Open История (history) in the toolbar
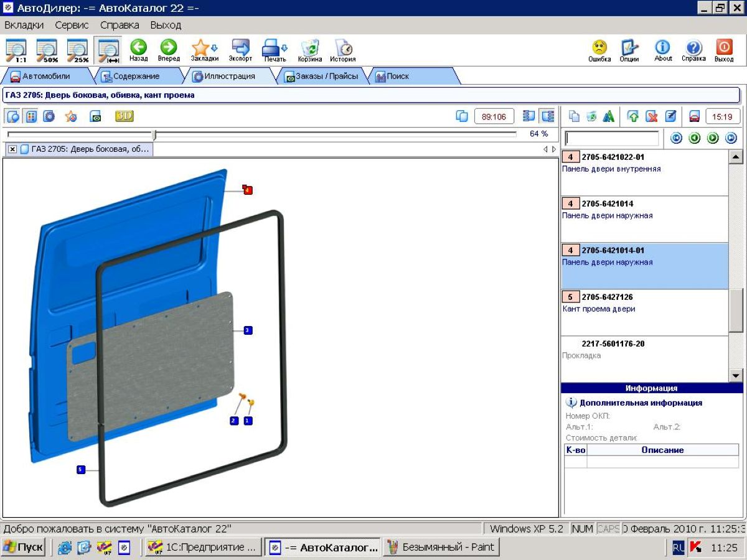This screenshot has width=747, height=560. click(342, 50)
